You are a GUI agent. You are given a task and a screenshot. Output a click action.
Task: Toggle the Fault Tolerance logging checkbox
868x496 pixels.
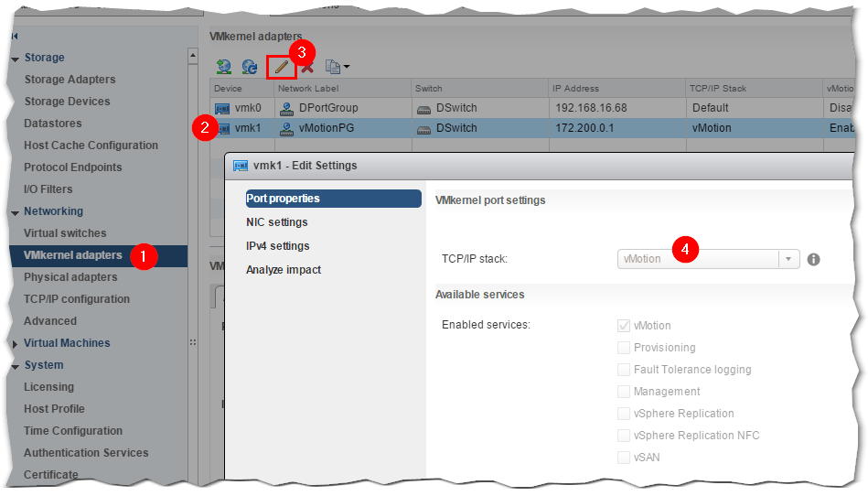coord(624,369)
